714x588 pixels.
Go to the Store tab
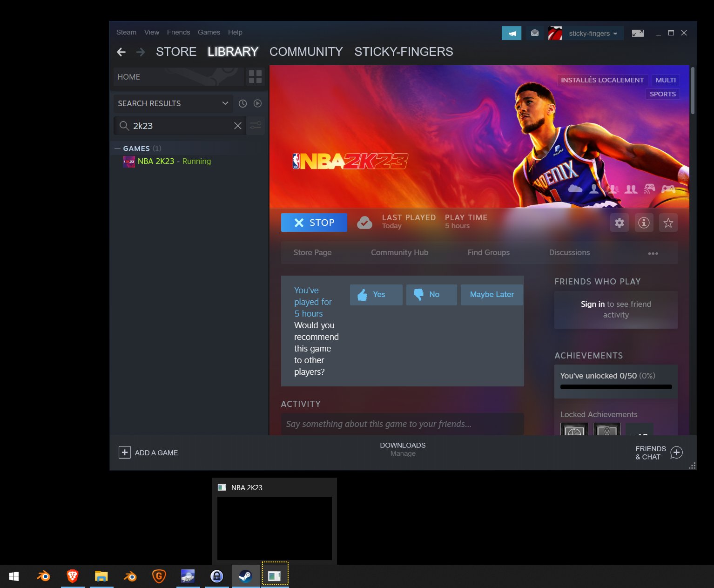pos(176,52)
